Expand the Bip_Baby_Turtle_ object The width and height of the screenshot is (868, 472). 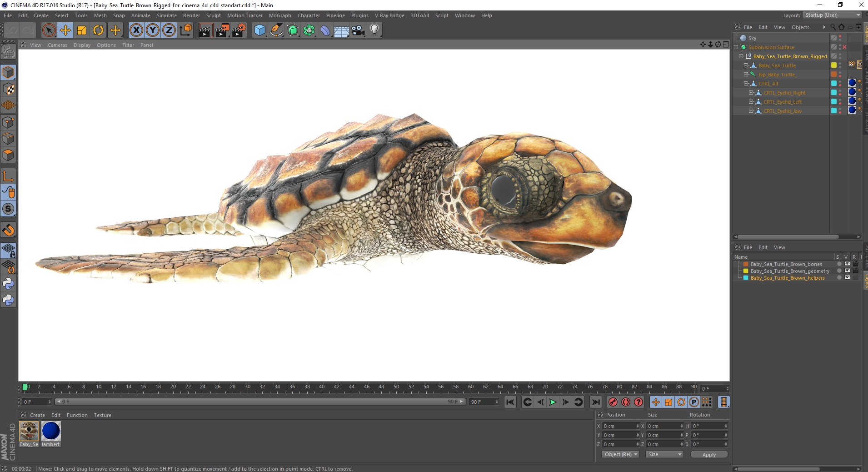[x=746, y=75]
